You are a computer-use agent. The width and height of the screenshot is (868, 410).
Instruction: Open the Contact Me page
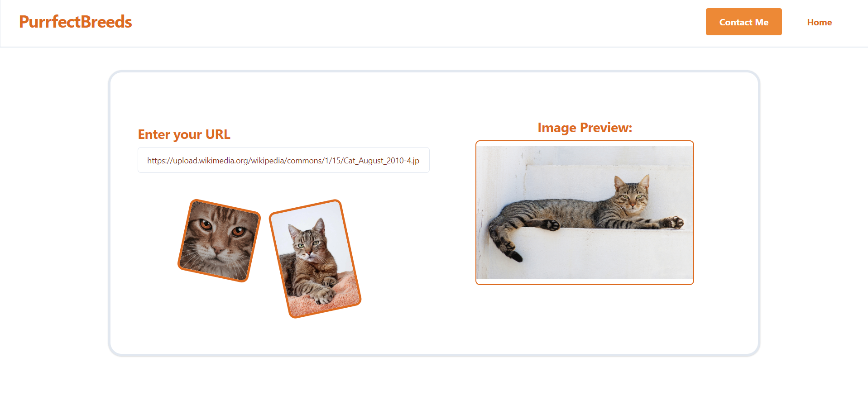point(743,22)
